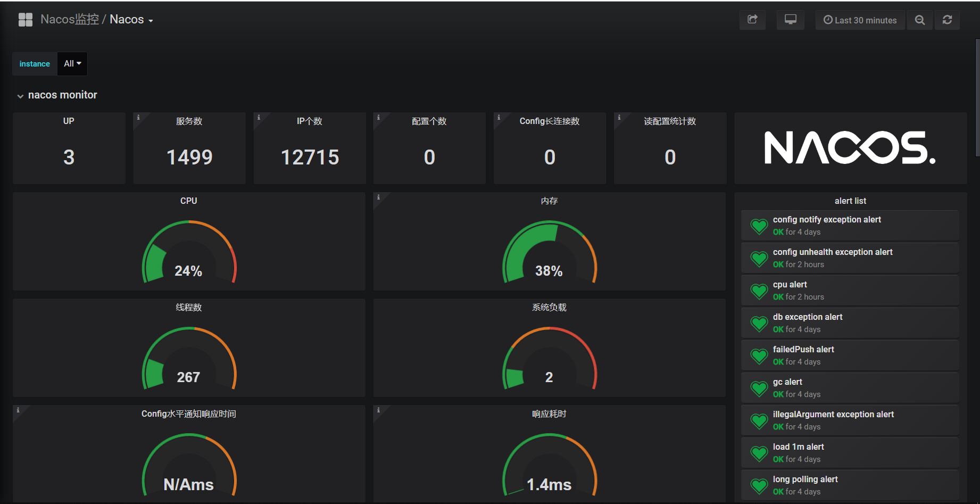
Task: Click heart icon of config unhealth exception alert
Action: [759, 259]
